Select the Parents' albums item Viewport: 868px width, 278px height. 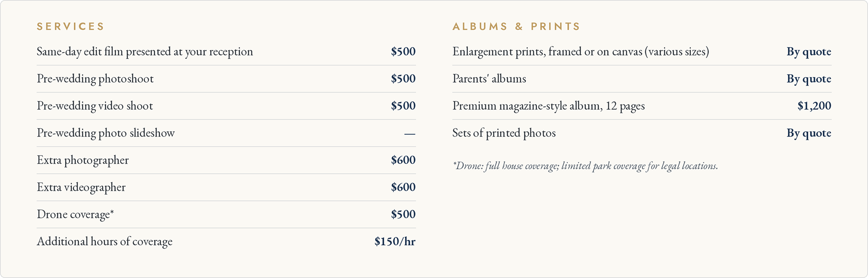(489, 79)
